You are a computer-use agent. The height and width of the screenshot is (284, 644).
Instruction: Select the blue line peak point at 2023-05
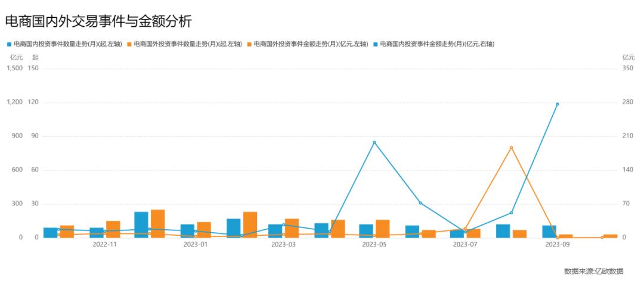click(374, 143)
